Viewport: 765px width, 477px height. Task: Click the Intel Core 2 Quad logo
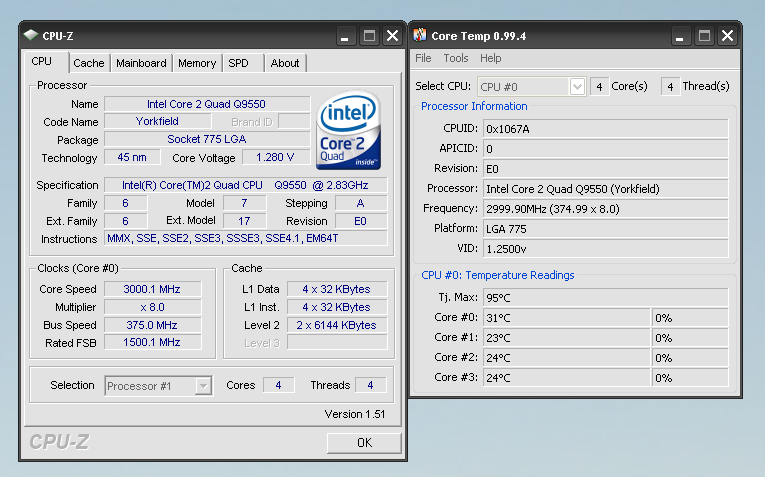click(348, 130)
